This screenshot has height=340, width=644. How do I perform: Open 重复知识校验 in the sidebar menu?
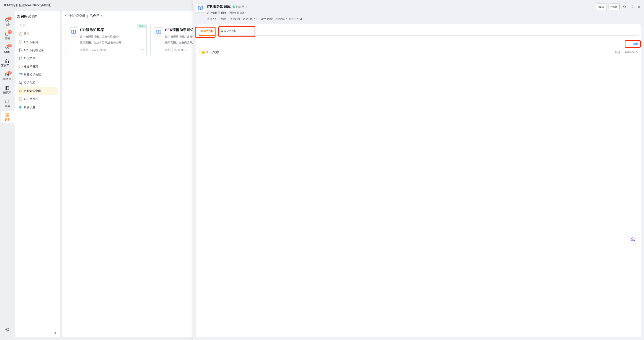[x=32, y=75]
